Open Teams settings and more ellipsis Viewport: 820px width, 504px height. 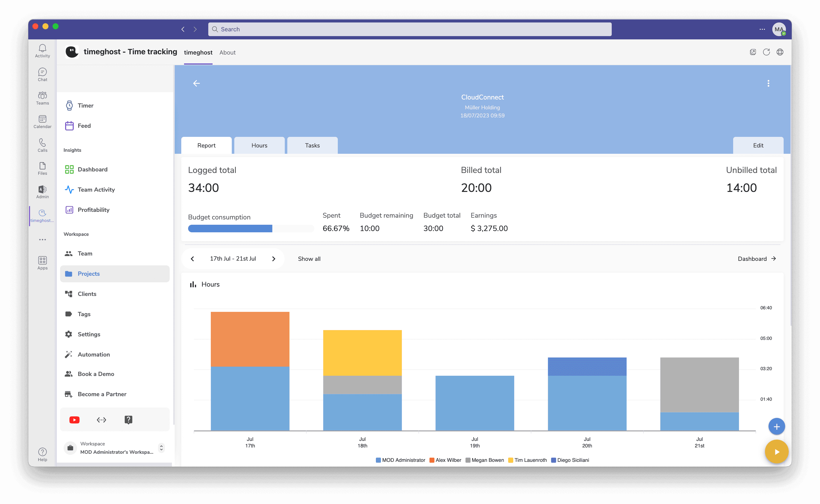point(762,29)
